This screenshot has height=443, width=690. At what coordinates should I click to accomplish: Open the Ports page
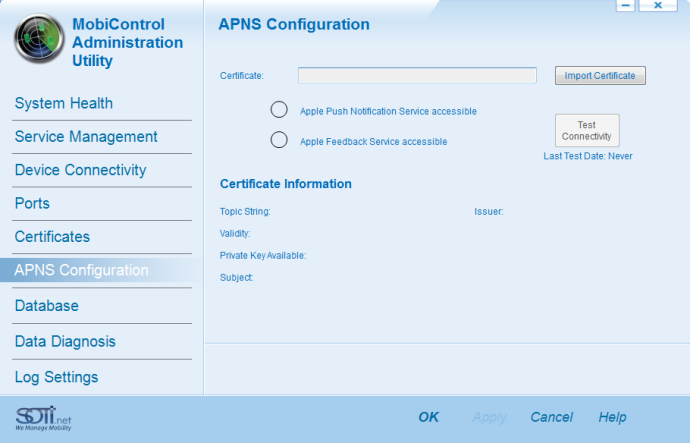(x=32, y=203)
